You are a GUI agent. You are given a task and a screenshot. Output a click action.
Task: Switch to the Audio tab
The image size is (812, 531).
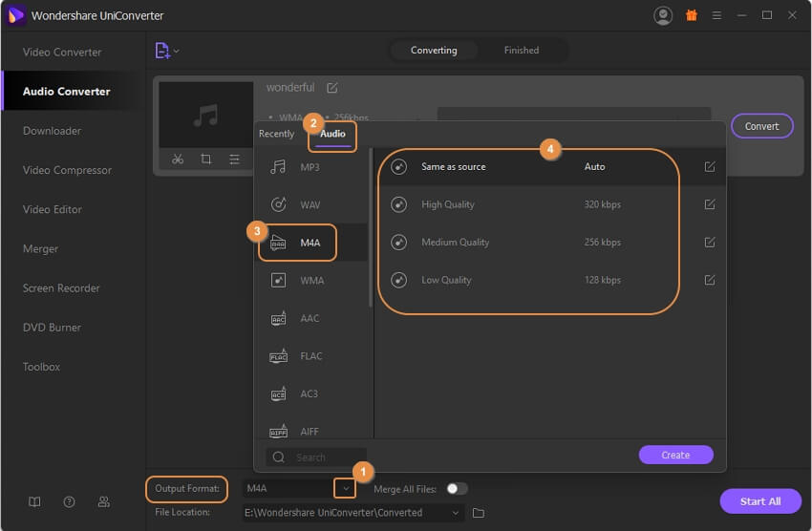click(x=332, y=134)
